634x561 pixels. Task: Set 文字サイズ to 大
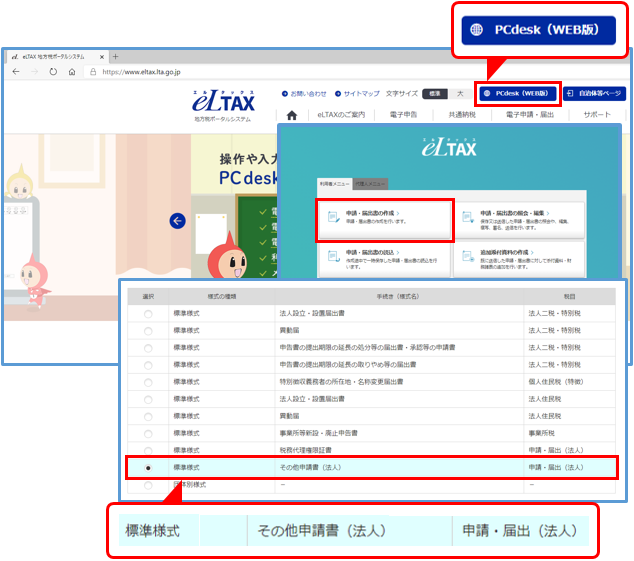(x=460, y=93)
